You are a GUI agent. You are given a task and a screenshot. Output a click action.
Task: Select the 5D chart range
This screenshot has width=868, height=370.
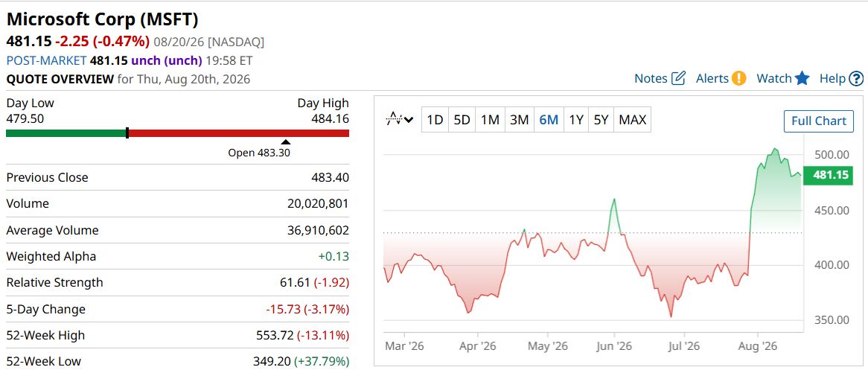[x=462, y=120]
